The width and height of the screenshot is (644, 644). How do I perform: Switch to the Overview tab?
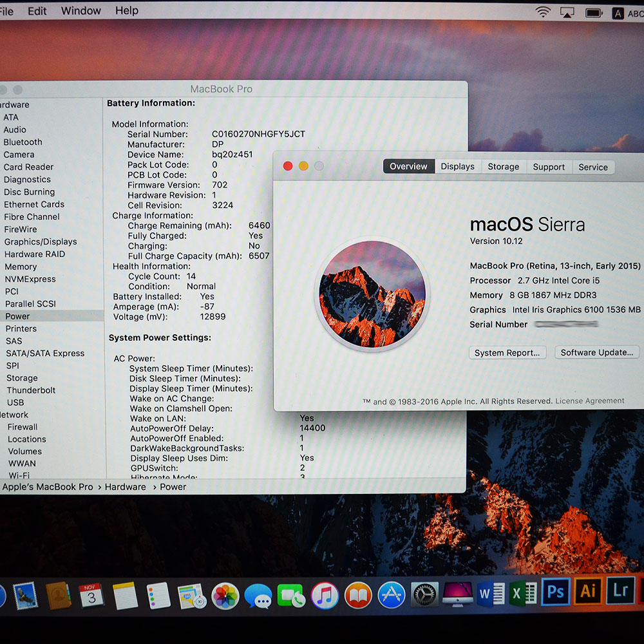(409, 166)
